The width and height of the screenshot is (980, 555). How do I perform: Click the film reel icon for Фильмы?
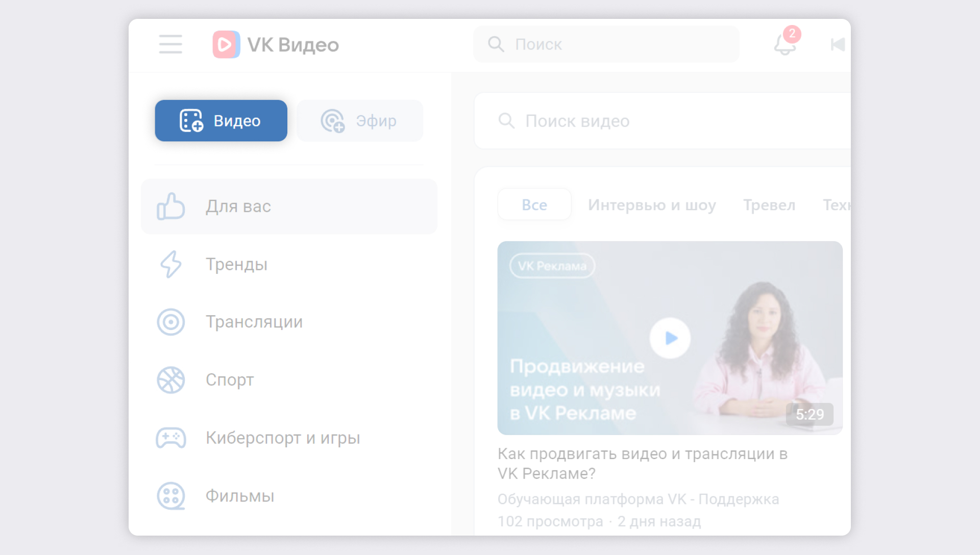170,496
